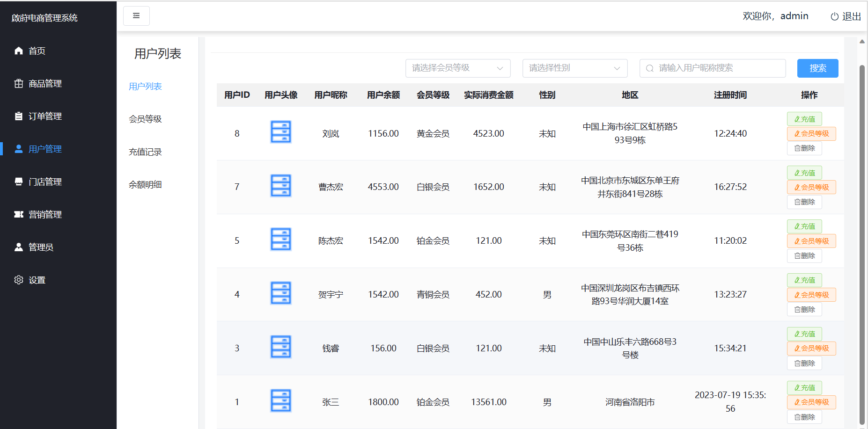Recharge user 张三 via 充值 button
The height and width of the screenshot is (429, 868).
pyautogui.click(x=804, y=388)
